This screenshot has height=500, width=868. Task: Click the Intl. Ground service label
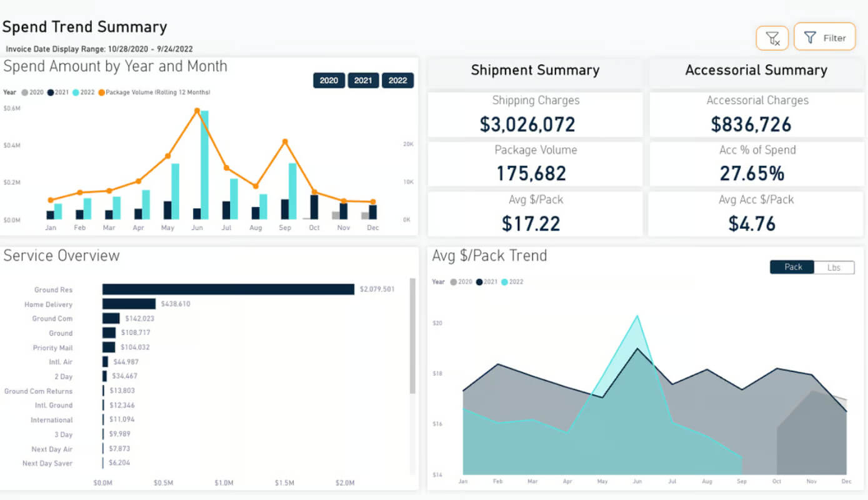click(54, 406)
